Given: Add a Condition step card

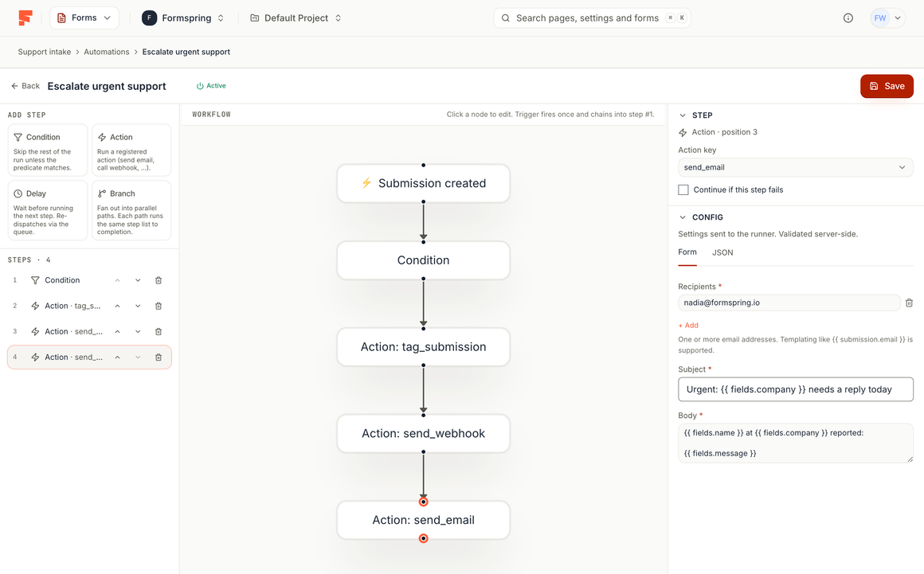Looking at the screenshot, I should click(48, 150).
